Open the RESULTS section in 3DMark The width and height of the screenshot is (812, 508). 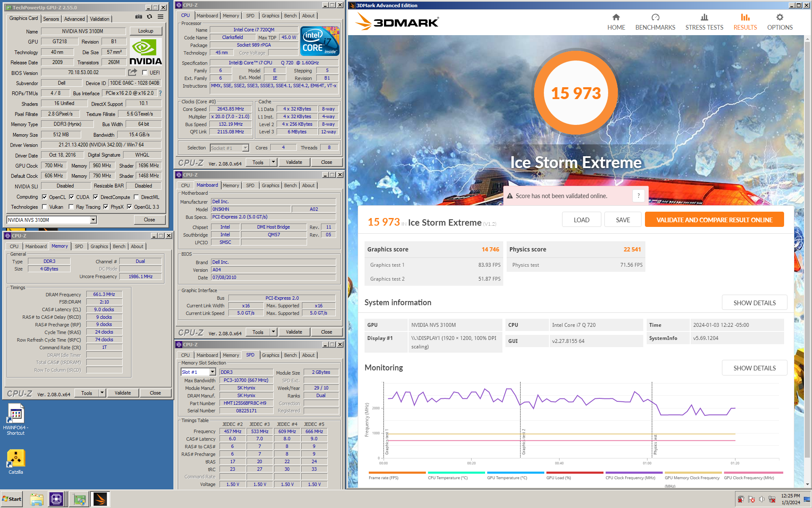tap(745, 22)
